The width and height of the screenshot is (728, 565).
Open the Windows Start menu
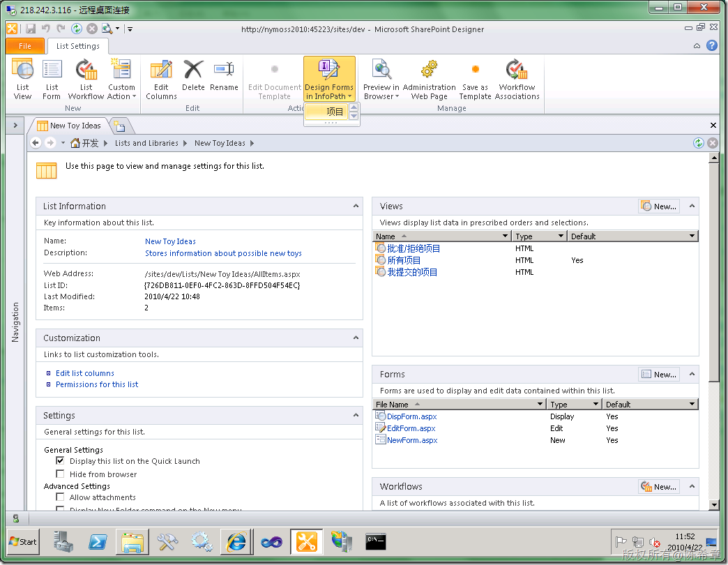tap(23, 542)
